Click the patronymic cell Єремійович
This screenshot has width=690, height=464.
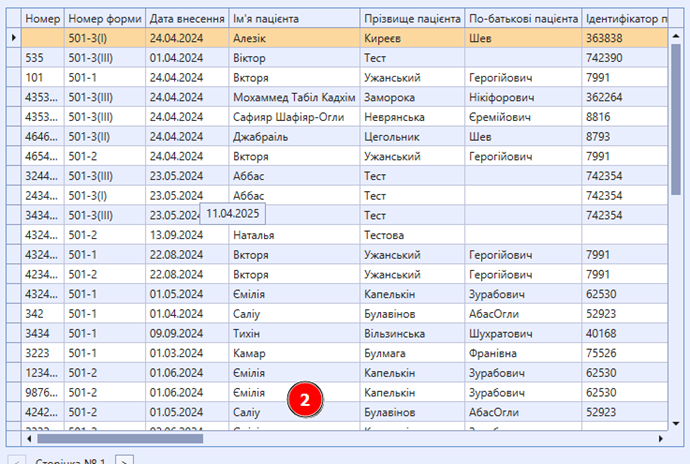click(x=523, y=117)
